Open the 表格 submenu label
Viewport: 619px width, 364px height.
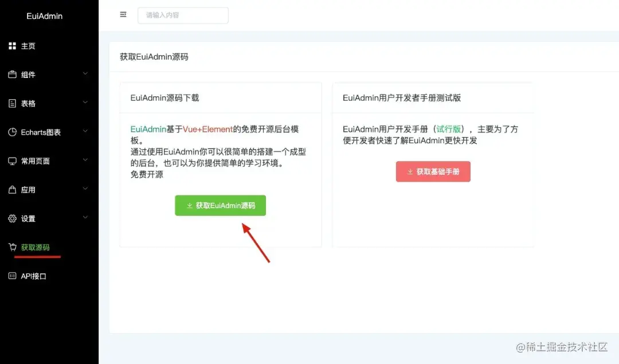[28, 103]
